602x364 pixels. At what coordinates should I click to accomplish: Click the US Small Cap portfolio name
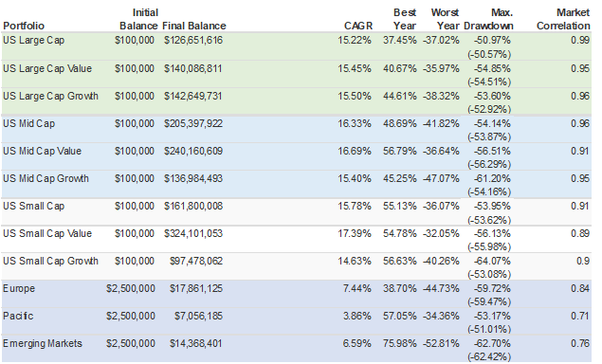tap(34, 207)
